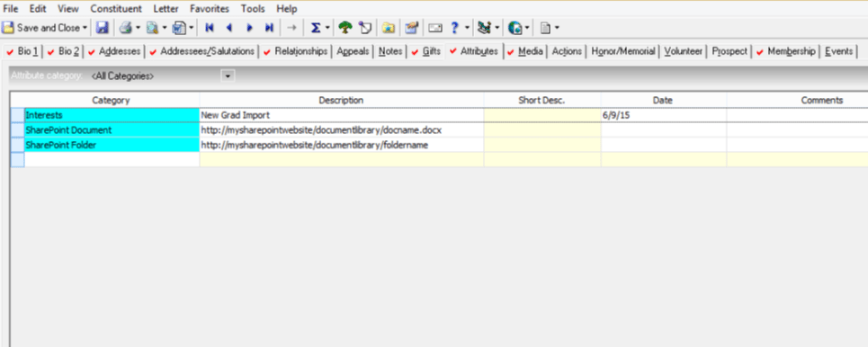
Task: Open the Favorites menu
Action: 210,9
